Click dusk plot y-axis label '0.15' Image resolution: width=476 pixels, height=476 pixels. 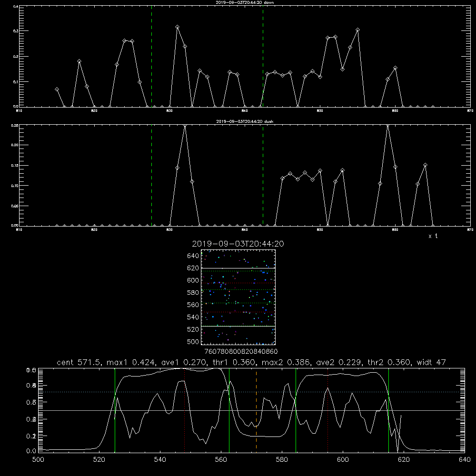coord(15,166)
